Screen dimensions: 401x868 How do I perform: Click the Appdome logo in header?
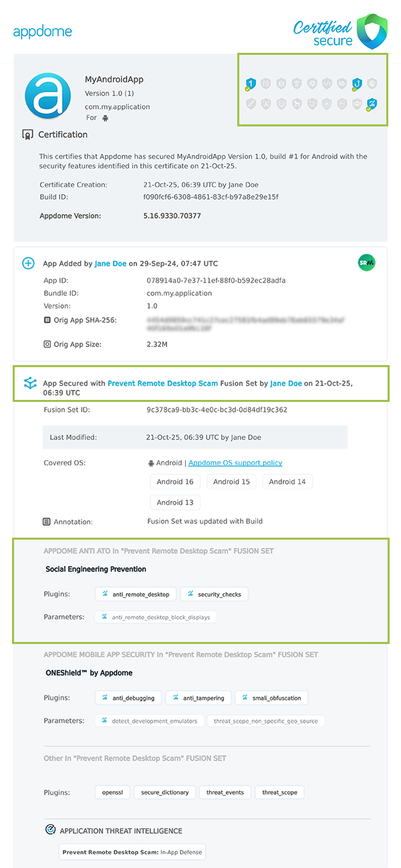pos(42,31)
